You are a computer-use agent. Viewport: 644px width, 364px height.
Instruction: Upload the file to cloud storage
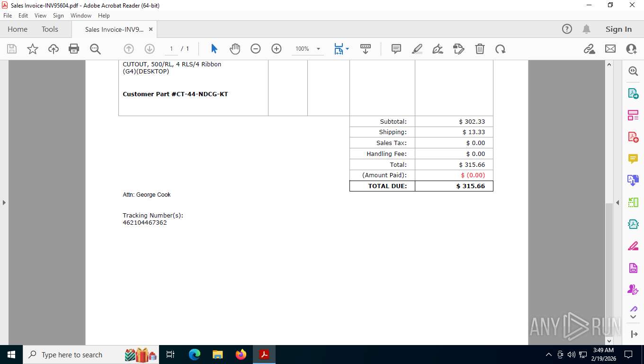click(54, 49)
